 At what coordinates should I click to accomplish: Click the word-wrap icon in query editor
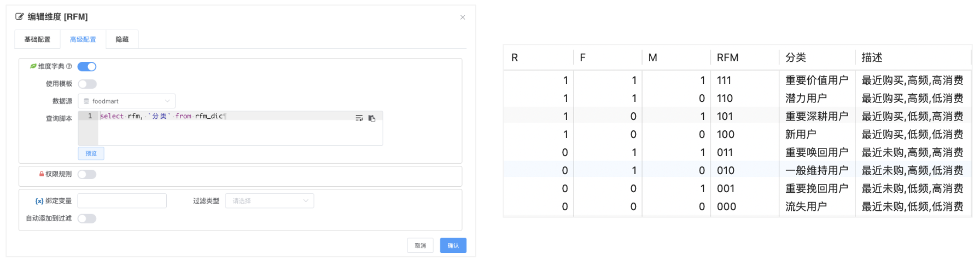359,118
